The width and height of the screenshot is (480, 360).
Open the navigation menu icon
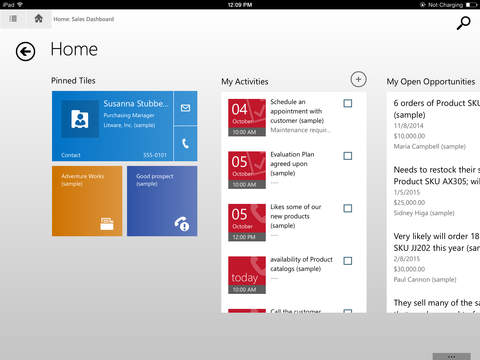click(13, 19)
